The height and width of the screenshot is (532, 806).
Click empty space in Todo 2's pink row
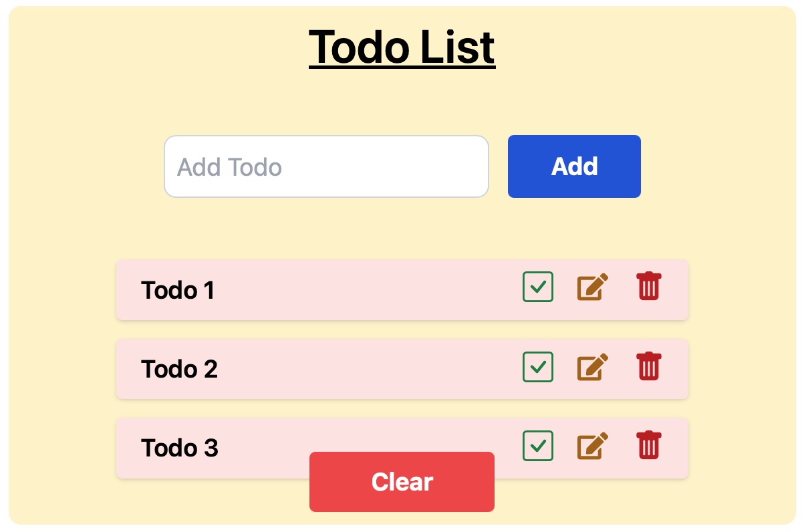pos(368,369)
